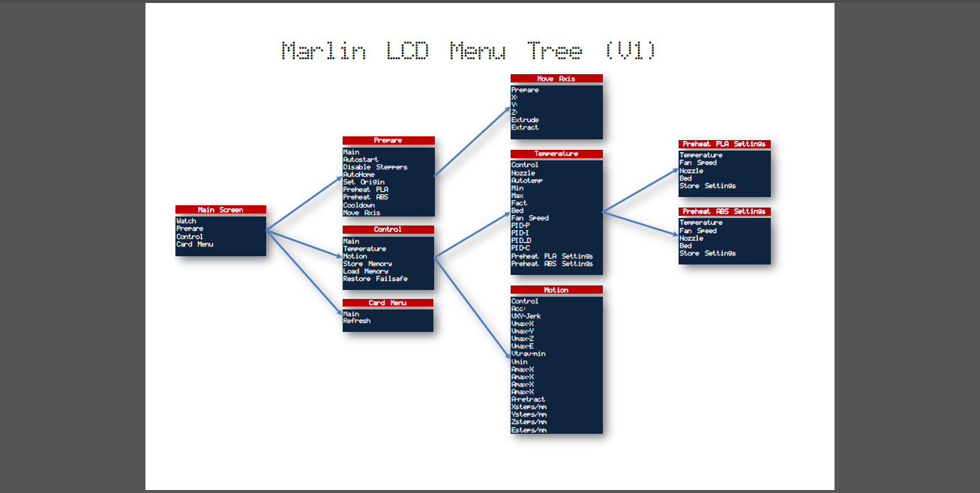The image size is (980, 493).
Task: Click "Nozzle" in the Temperature box
Action: pyautogui.click(x=523, y=173)
